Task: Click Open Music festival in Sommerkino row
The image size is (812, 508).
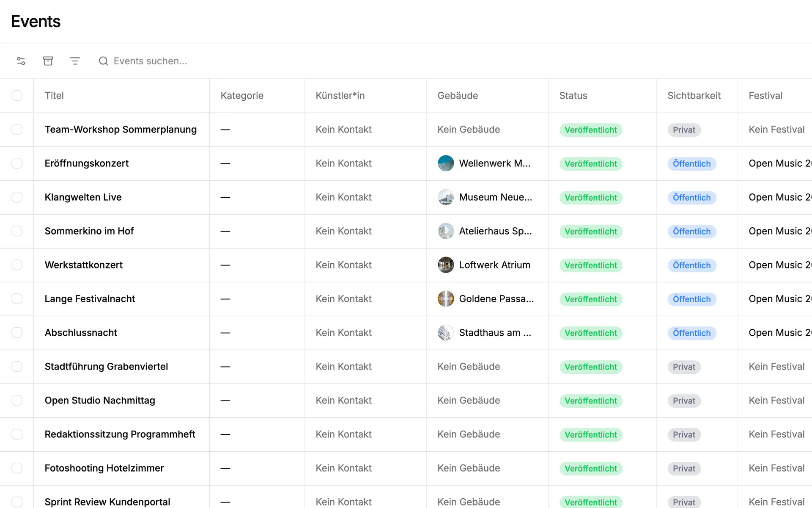Action: tap(780, 231)
